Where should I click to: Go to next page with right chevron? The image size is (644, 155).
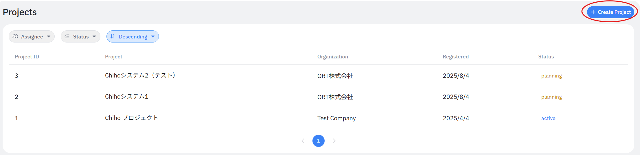click(334, 141)
